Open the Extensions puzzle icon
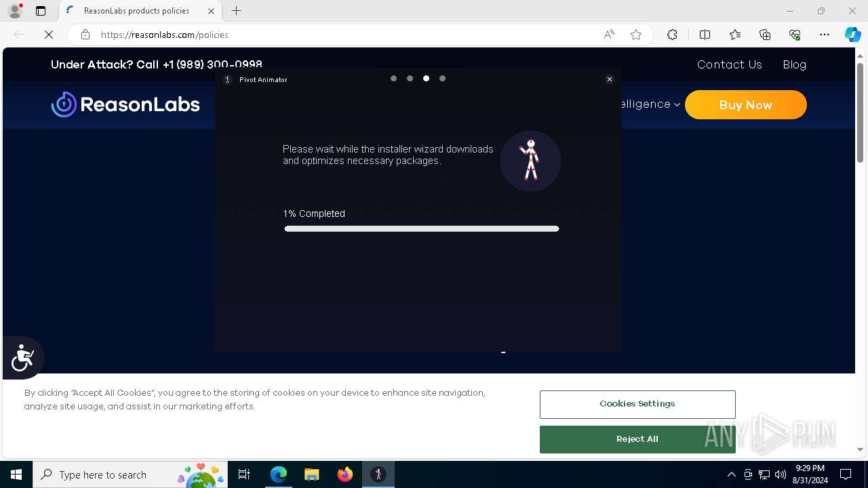 (x=672, y=35)
